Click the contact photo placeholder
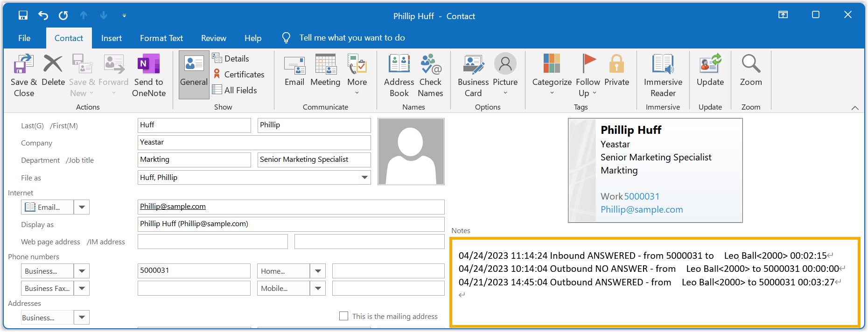 pos(411,152)
